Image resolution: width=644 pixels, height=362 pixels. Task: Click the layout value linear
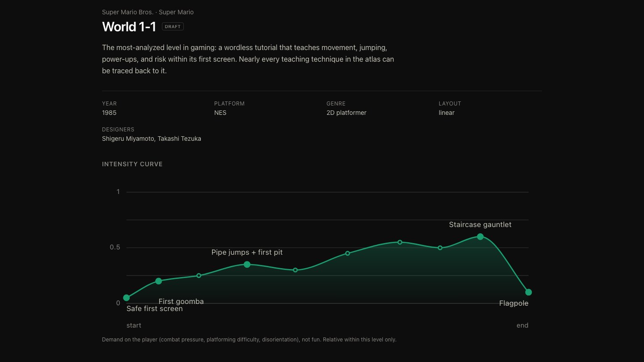(x=447, y=113)
